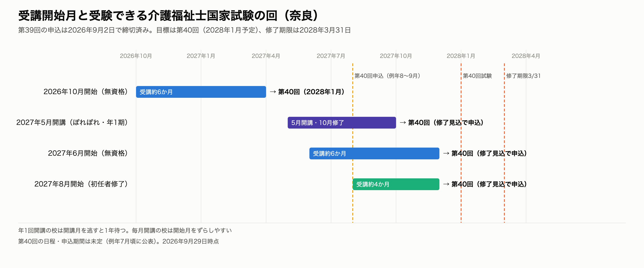
Task: Click the subtitle starting 第39回の申込は2026年9月2日
Action: pos(185,30)
